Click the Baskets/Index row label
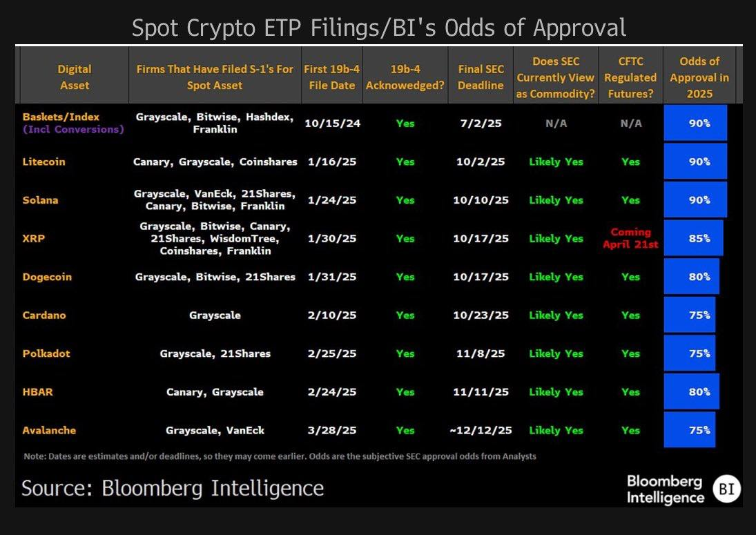This screenshot has height=535, width=756. pyautogui.click(x=61, y=117)
